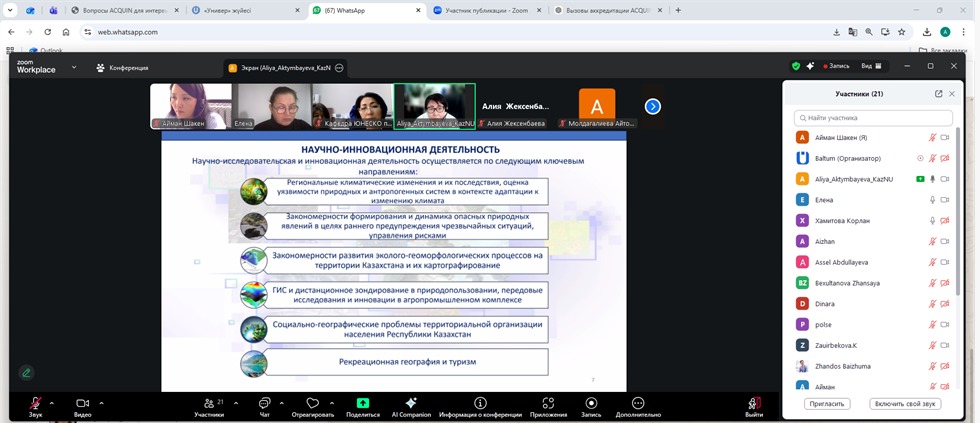Open the Chat panel icon
This screenshot has width=980, height=423.
click(265, 403)
